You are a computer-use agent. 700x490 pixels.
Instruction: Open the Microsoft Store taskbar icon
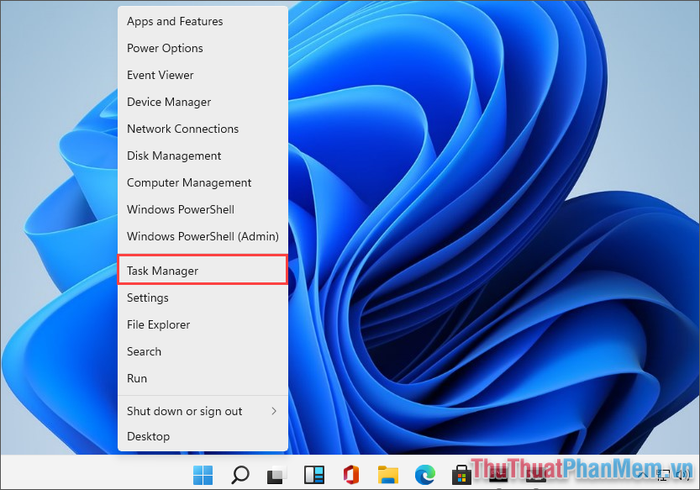click(462, 474)
